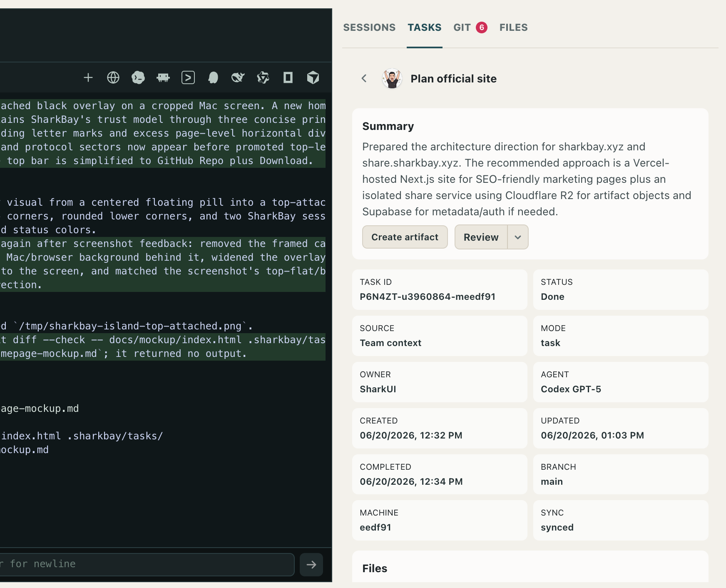
Task: Click the synced sync value
Action: [x=557, y=527]
